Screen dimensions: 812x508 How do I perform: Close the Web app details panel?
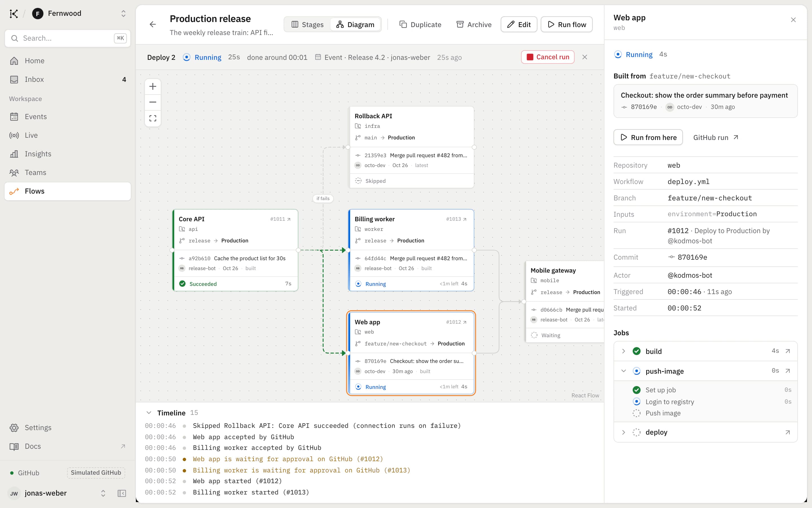793,20
